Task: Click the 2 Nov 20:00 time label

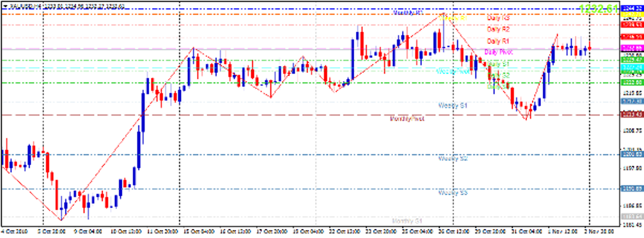Action: [599, 231]
